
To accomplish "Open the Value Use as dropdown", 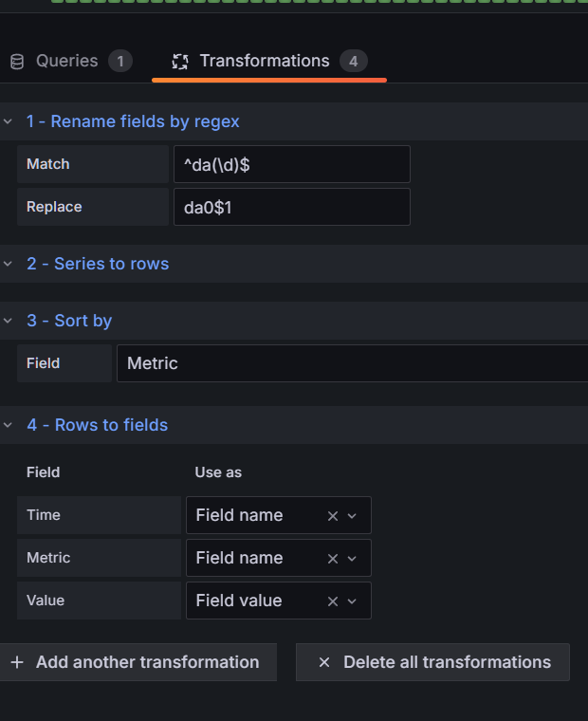I will pyautogui.click(x=352, y=601).
